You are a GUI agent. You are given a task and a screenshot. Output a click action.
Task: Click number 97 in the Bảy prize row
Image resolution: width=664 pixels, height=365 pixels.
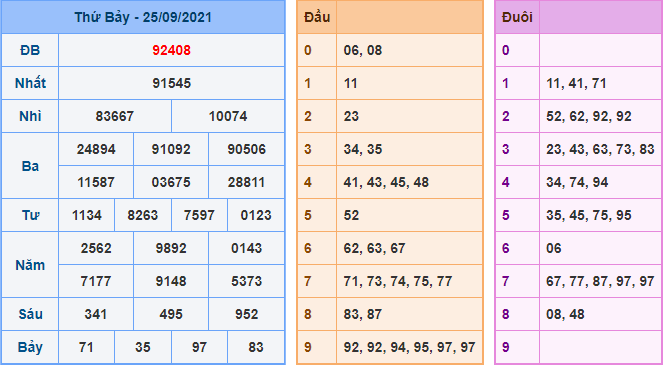coord(199,348)
